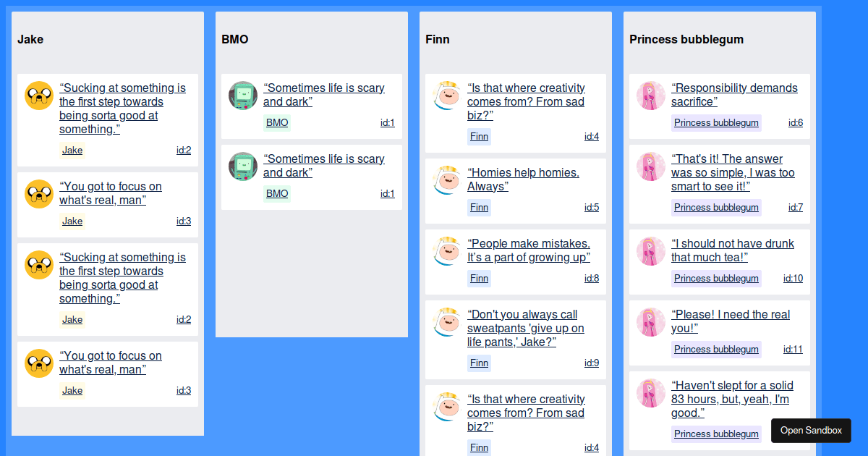Click the id:10 link on the tea quote
Viewport: 868px width, 456px height.
793,278
